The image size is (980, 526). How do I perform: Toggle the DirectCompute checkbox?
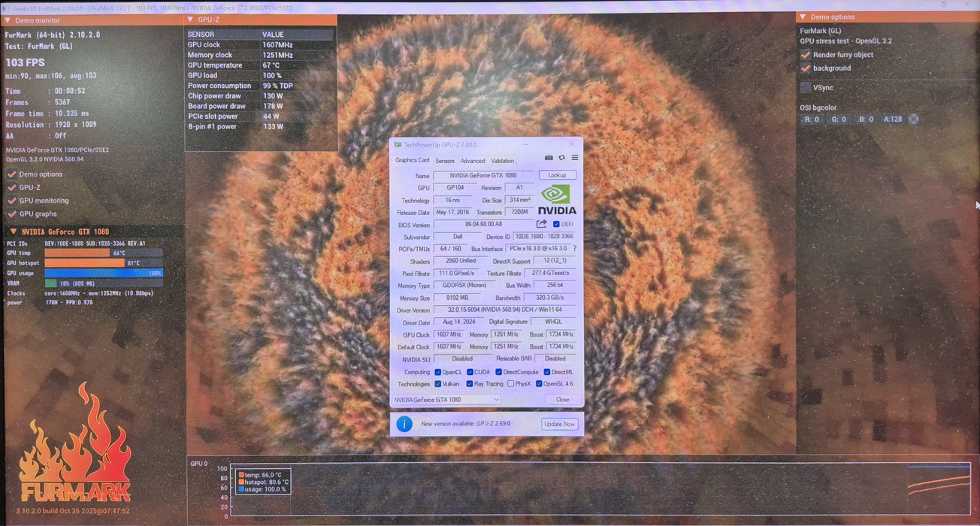pyautogui.click(x=498, y=372)
